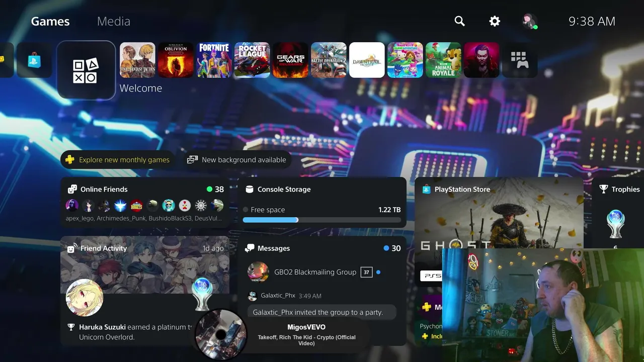Open the PlayStation Store Ghost card
Screen dimensions: 644x362
499,232
